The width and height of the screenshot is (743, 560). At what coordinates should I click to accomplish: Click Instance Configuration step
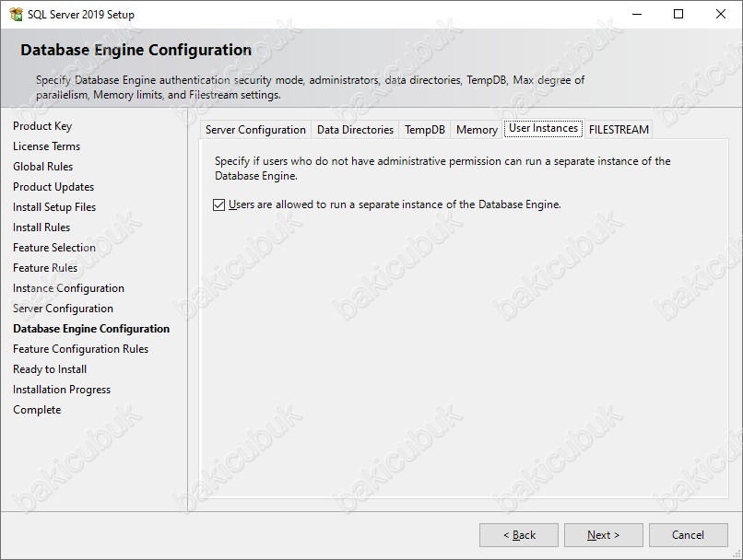tap(69, 288)
